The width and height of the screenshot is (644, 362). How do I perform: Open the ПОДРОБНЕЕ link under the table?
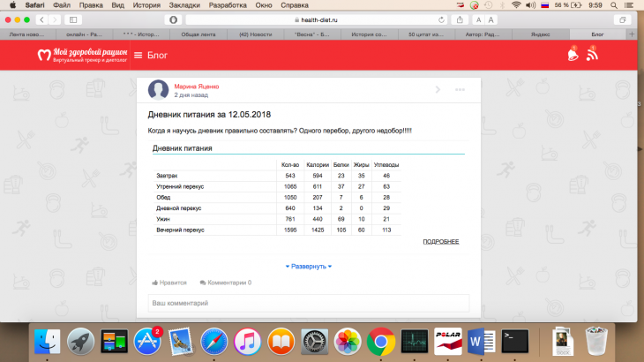[440, 241]
